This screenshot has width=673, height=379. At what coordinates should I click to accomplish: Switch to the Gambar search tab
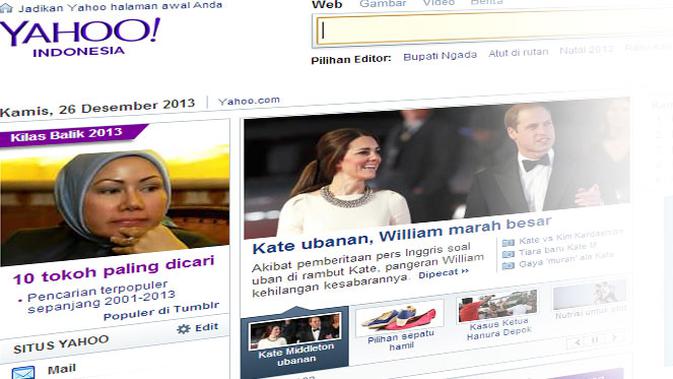(x=383, y=4)
